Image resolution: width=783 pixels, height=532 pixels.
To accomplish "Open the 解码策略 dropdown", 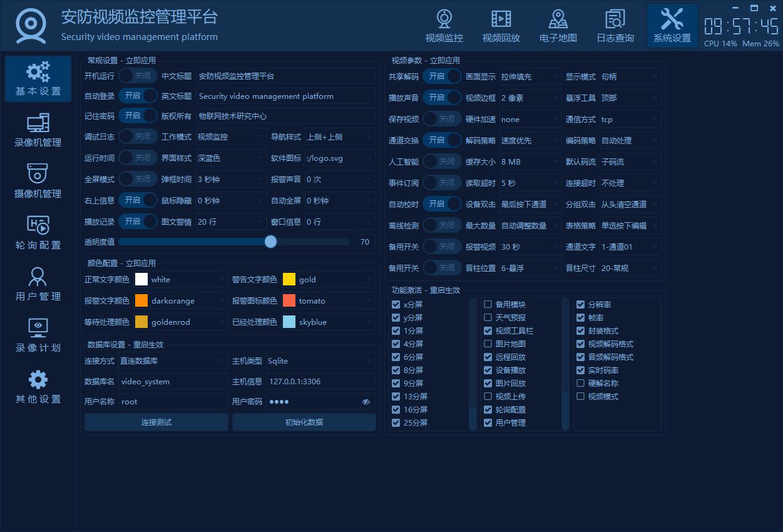I will (530, 140).
